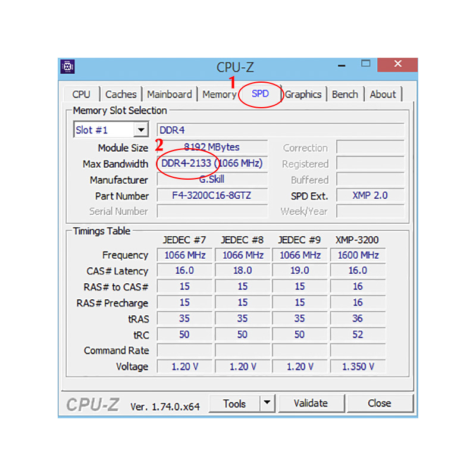The width and height of the screenshot is (476, 476).
Task: Switch to the Bench tab
Action: (345, 94)
